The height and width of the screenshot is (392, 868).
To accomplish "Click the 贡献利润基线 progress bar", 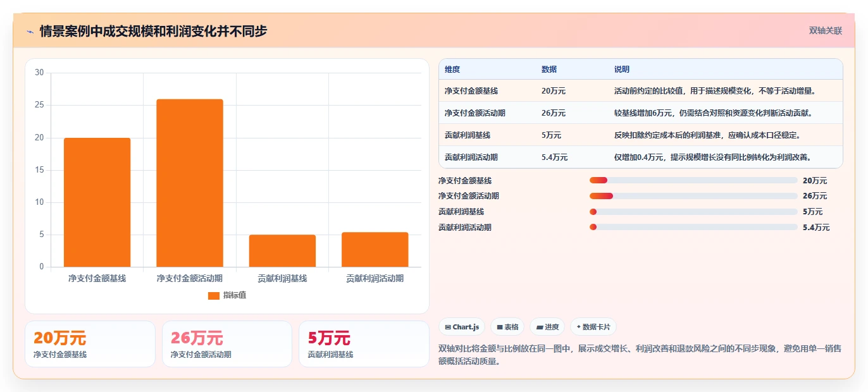I will tap(693, 212).
